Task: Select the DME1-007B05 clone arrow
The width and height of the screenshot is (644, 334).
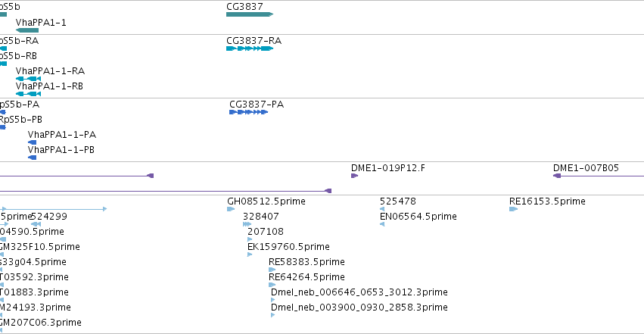Action: (x=599, y=176)
